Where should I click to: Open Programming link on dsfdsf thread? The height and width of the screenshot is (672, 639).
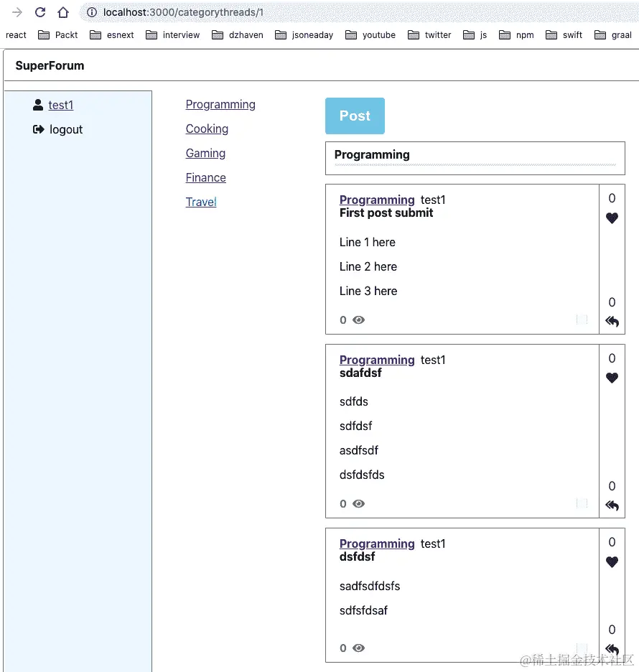pyautogui.click(x=377, y=543)
